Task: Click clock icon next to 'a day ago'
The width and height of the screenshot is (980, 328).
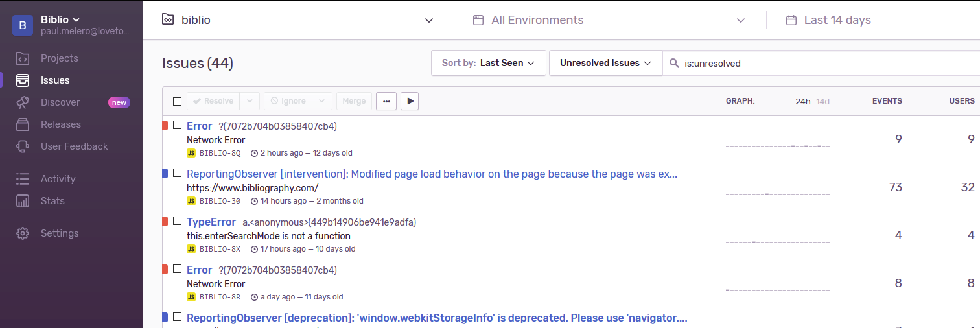Action: tap(254, 297)
